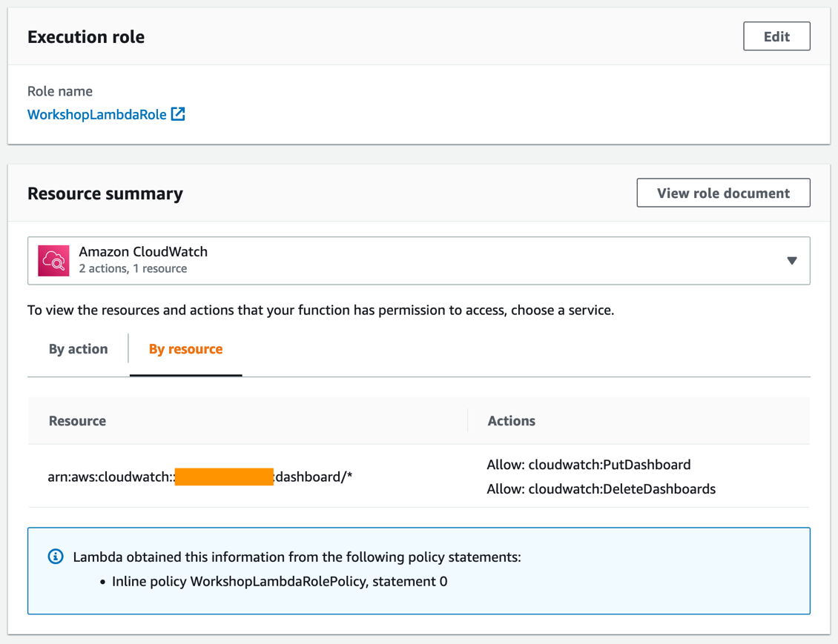838x644 pixels.
Task: Switch to the By action tab
Action: click(77, 348)
